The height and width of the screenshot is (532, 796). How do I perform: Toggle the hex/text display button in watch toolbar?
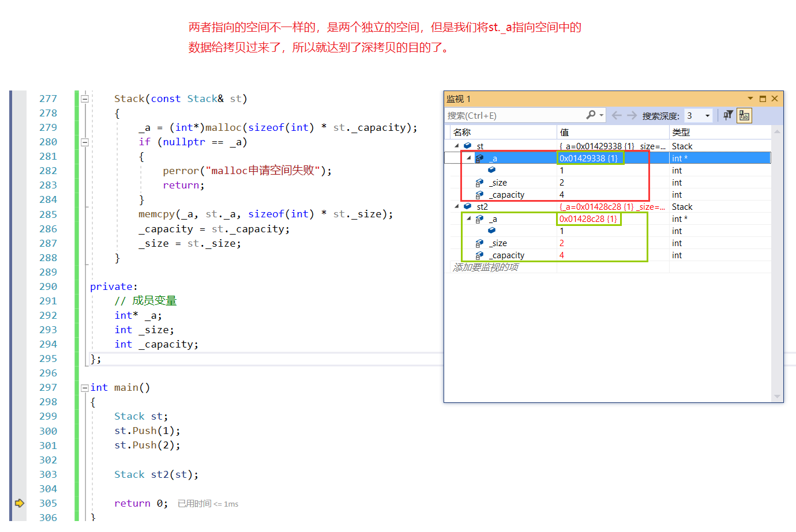[745, 115]
